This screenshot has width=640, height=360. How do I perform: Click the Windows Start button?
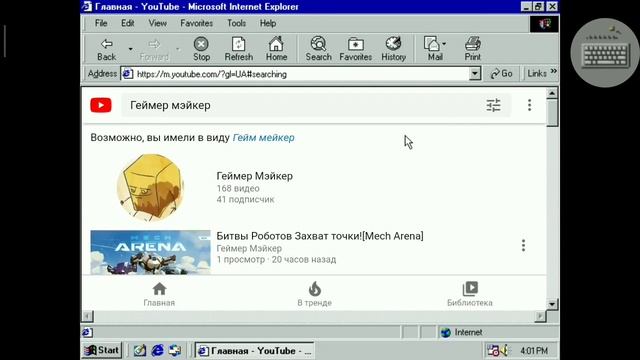coord(102,350)
